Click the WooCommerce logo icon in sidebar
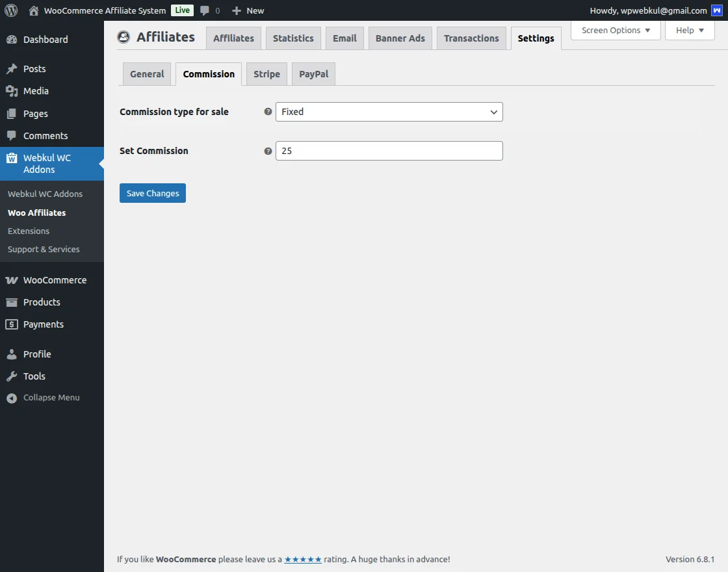728x572 pixels. (12, 280)
